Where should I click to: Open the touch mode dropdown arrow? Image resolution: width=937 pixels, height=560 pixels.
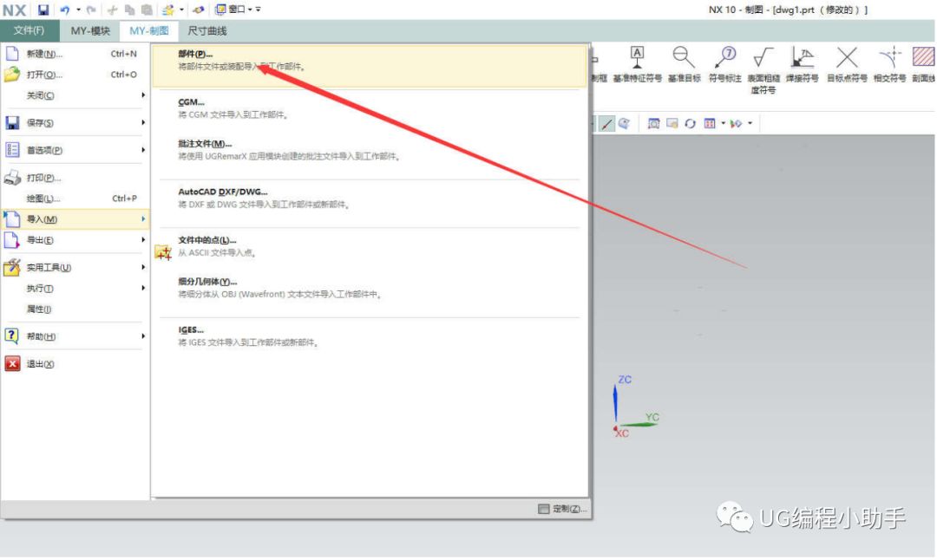[181, 10]
